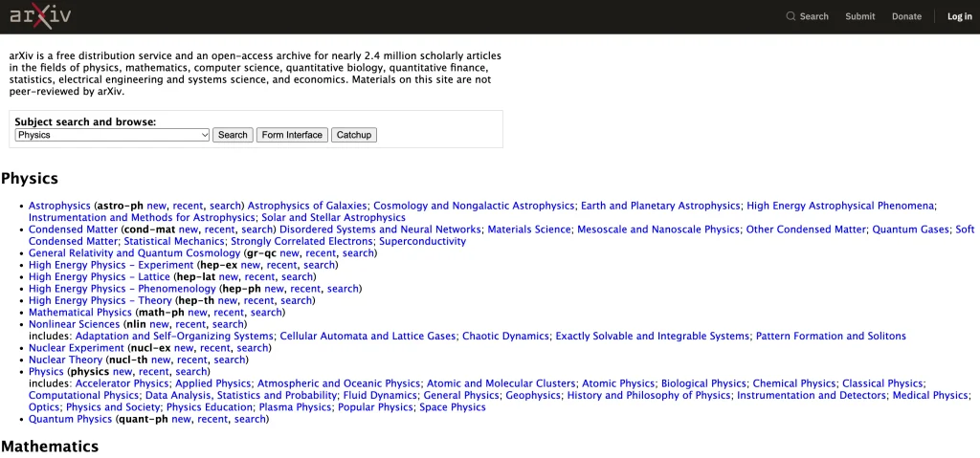Open Disordered Systems and Neural Networks
The image size is (980, 458).
pos(380,229)
